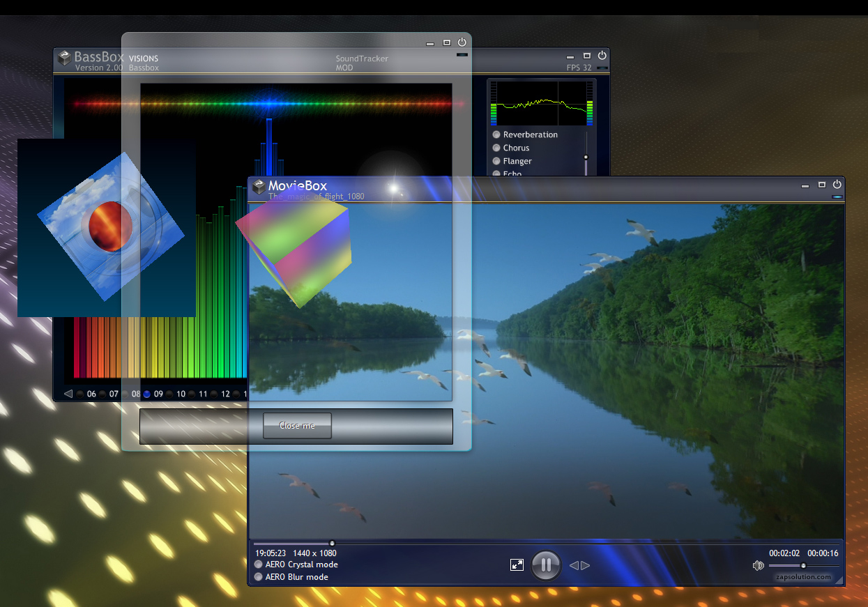Power off the translucent overlay window
This screenshot has height=607, width=868.
pyautogui.click(x=462, y=42)
